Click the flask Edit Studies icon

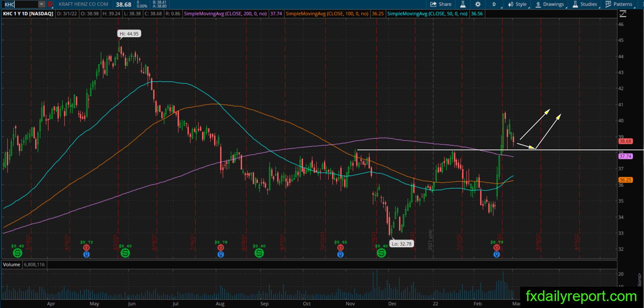coord(463,4)
